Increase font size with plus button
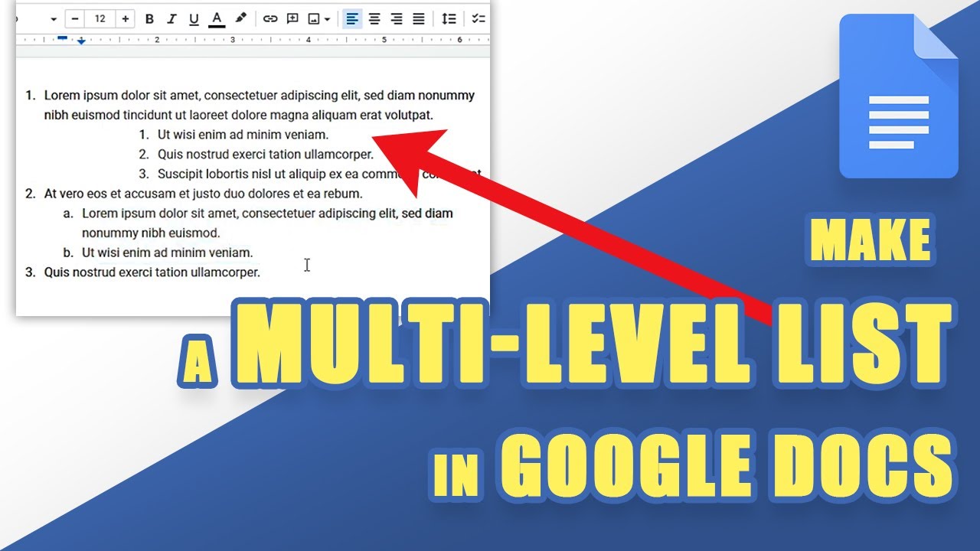This screenshot has width=980, height=551. point(126,18)
